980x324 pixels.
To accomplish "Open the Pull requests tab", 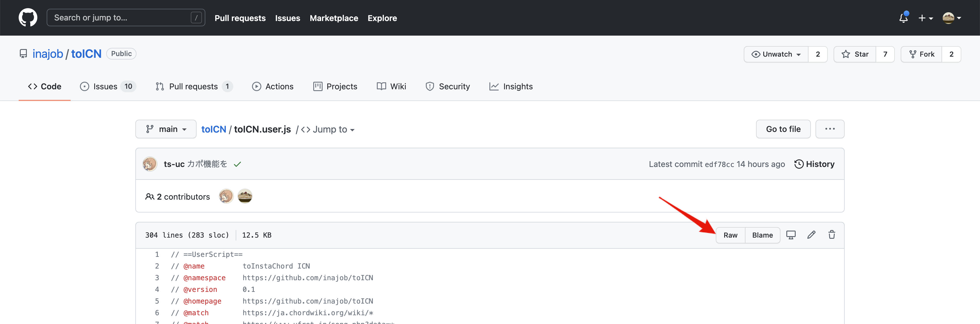I will [x=192, y=86].
